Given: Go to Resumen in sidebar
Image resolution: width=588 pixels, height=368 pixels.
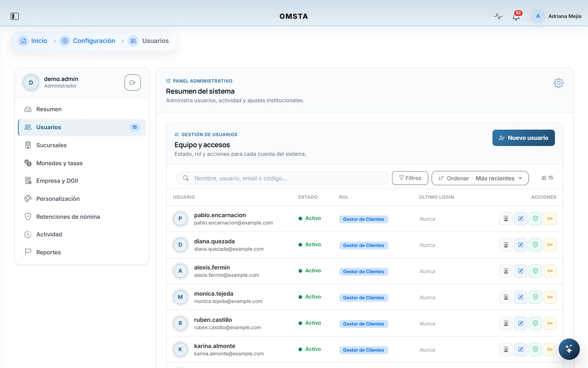Looking at the screenshot, I should pyautogui.click(x=82, y=109).
